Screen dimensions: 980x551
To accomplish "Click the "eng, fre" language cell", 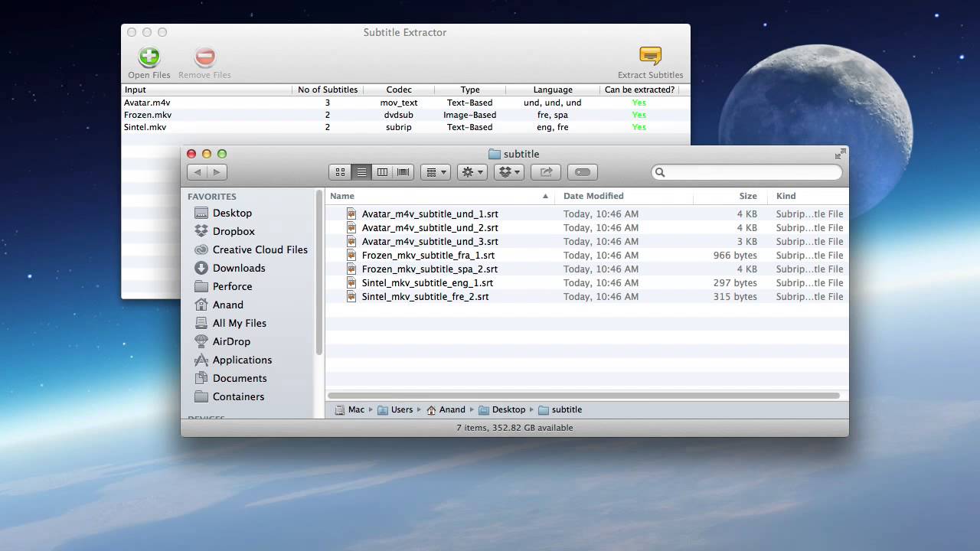I will tap(553, 127).
